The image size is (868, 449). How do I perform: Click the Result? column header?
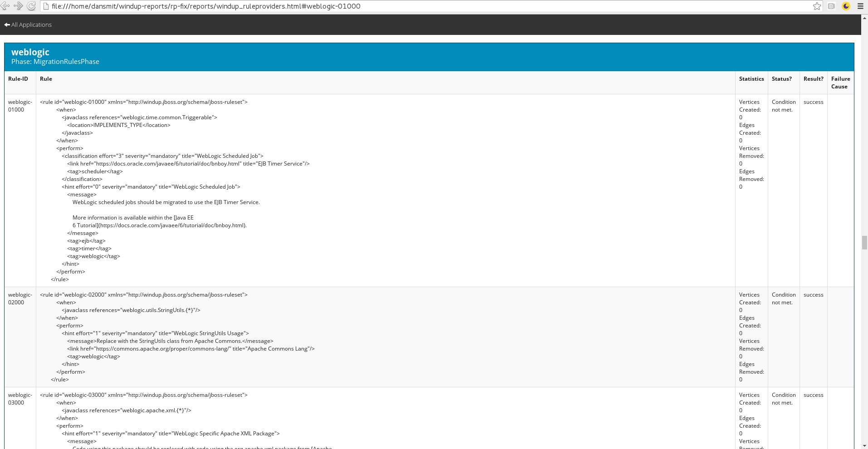pos(814,79)
